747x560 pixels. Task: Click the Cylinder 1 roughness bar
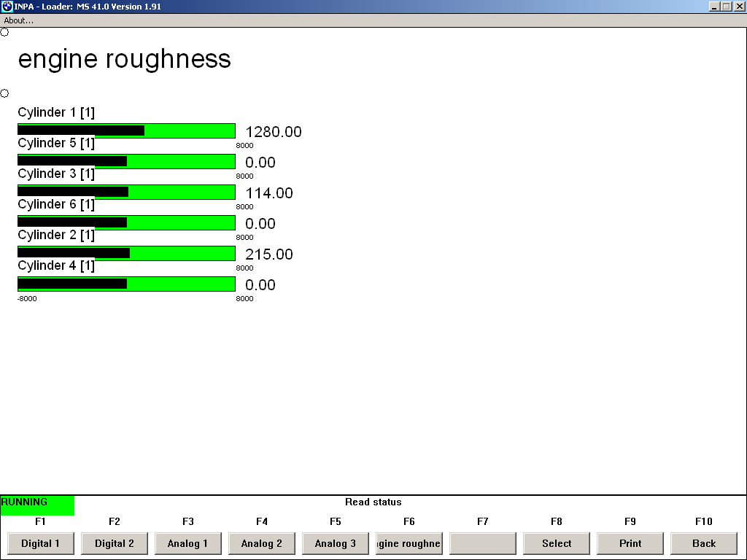click(126, 131)
